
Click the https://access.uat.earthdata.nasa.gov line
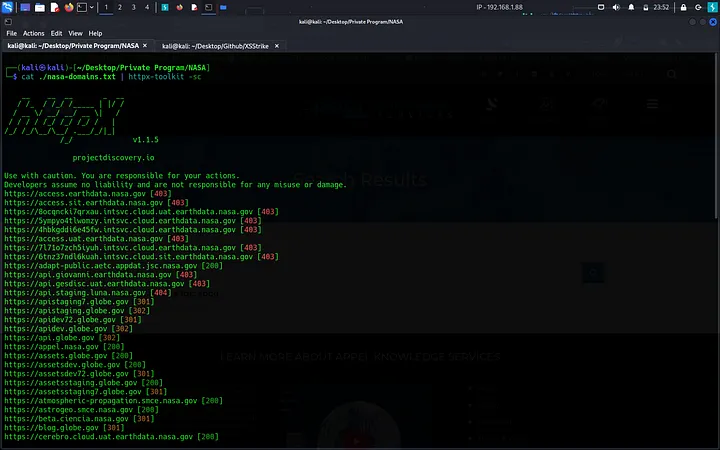(x=96, y=239)
